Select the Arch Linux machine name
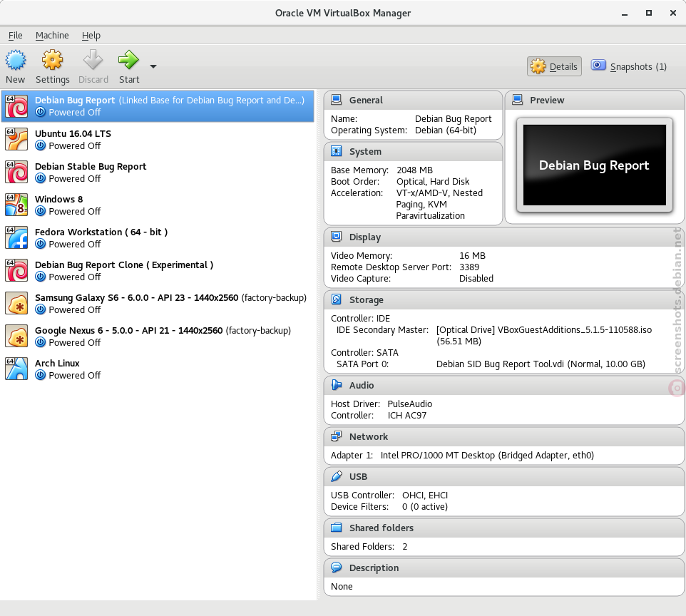 point(57,363)
